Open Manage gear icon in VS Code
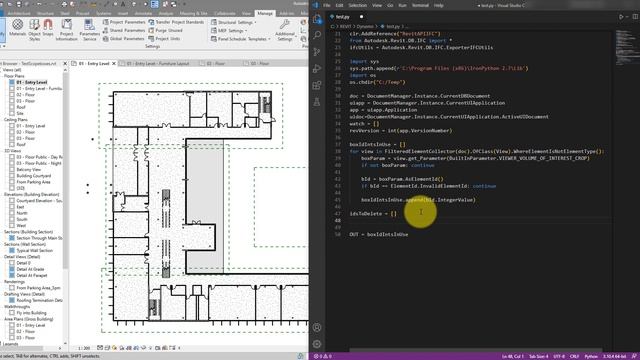 [x=317, y=344]
